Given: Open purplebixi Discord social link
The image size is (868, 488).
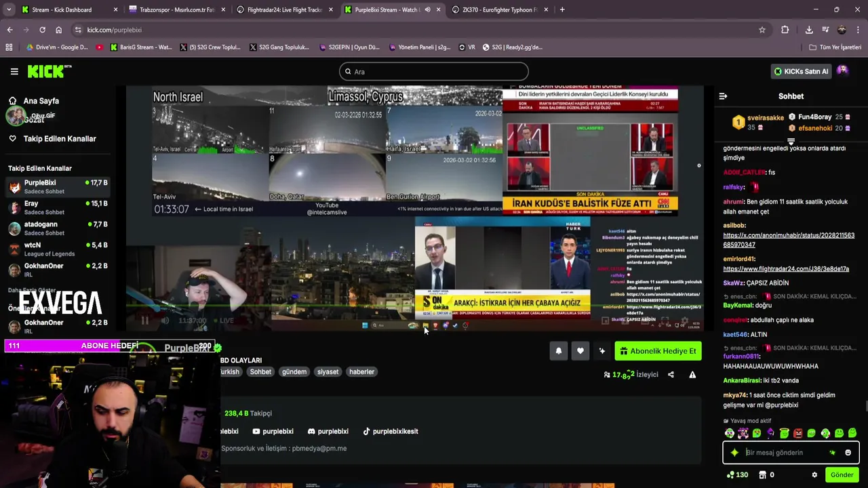Looking at the screenshot, I should pyautogui.click(x=328, y=431).
